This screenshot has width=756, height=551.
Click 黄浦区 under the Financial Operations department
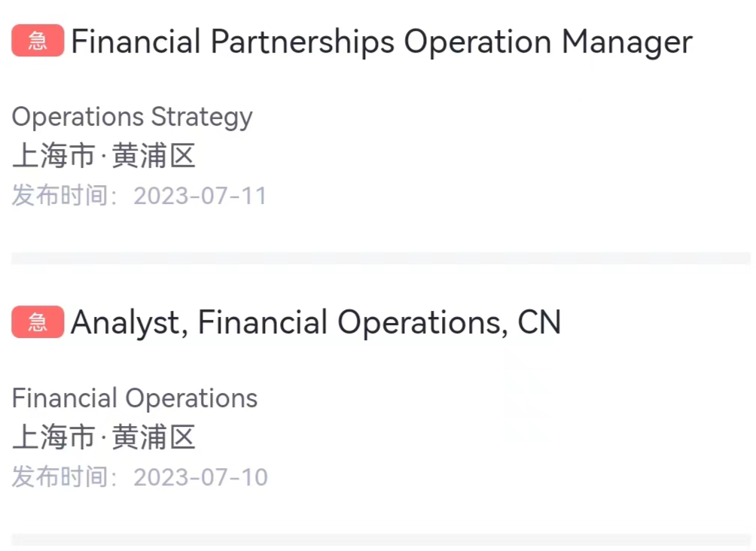(154, 437)
